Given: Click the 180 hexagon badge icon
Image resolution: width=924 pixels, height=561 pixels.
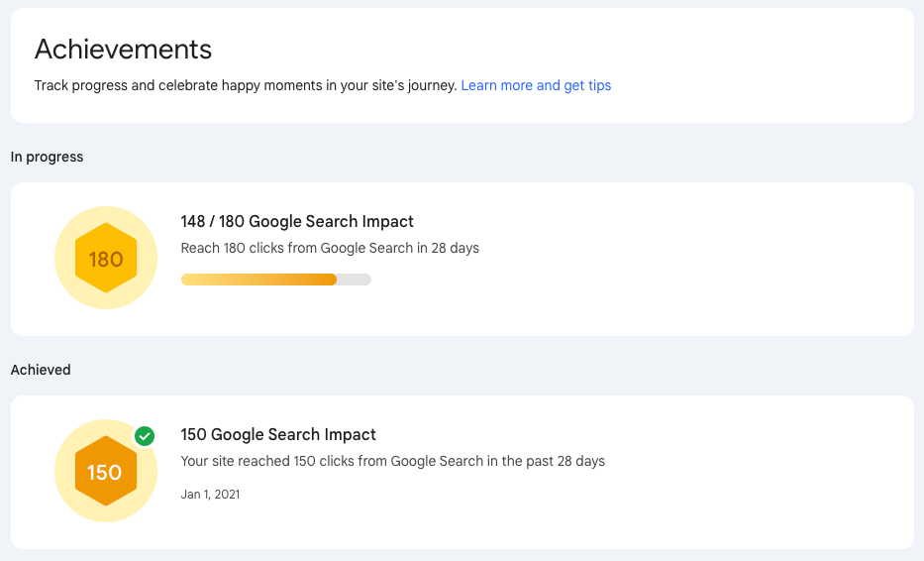Looking at the screenshot, I should pos(106,260).
